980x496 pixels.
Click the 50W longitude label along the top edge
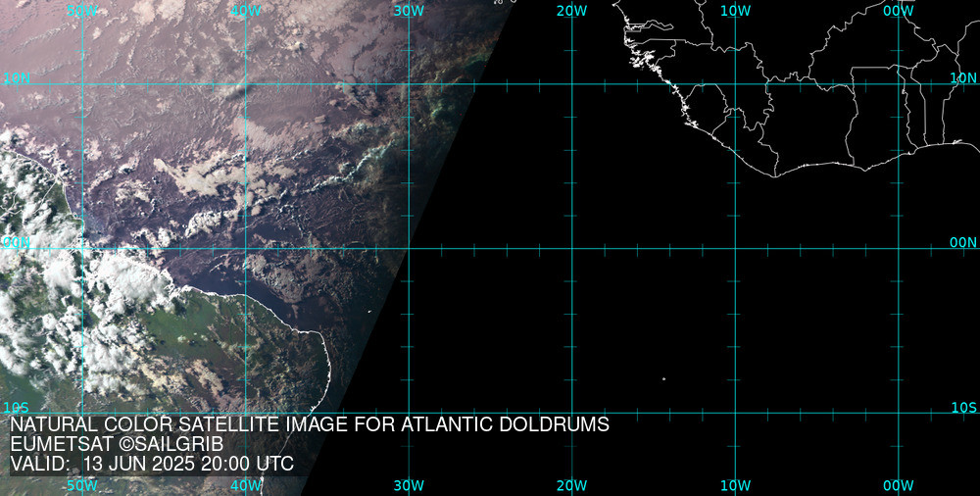point(82,11)
